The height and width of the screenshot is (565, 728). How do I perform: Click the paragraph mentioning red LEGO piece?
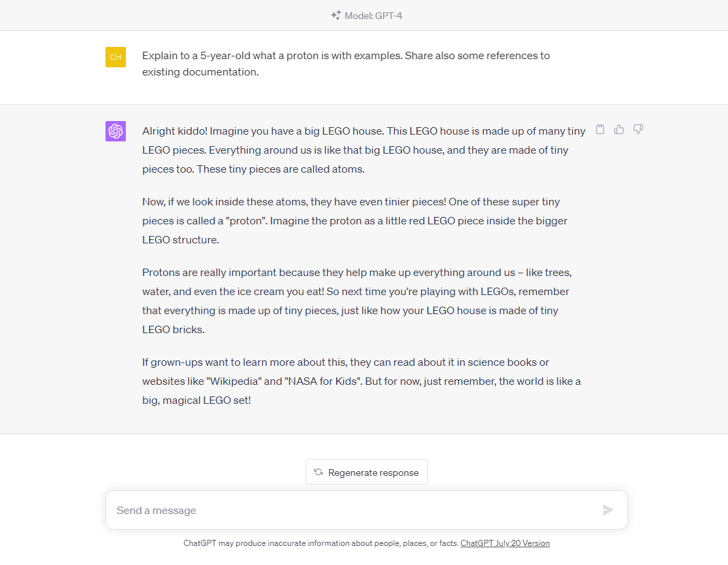click(355, 221)
